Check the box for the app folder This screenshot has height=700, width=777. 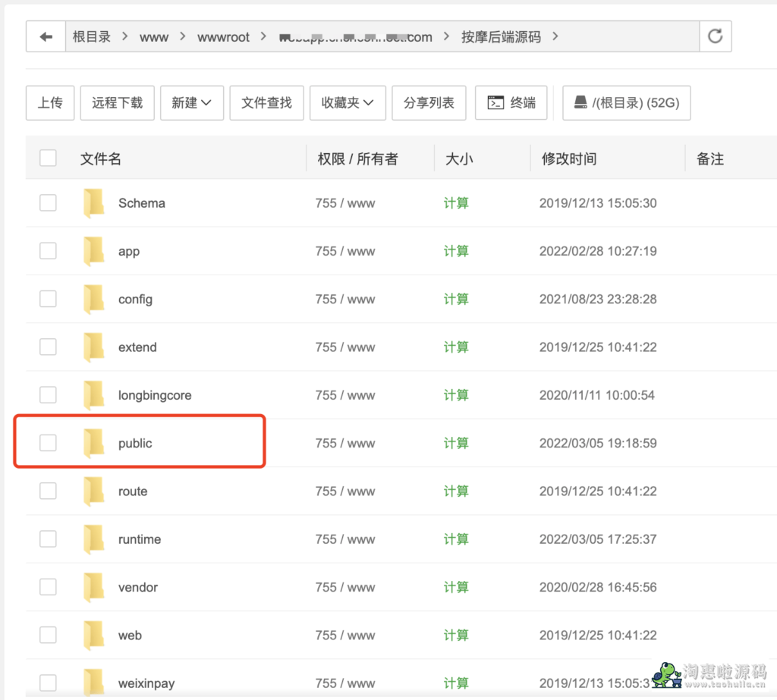(x=48, y=251)
